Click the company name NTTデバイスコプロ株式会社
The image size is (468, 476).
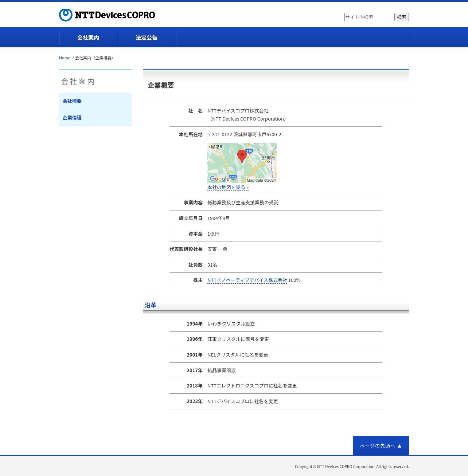click(238, 111)
